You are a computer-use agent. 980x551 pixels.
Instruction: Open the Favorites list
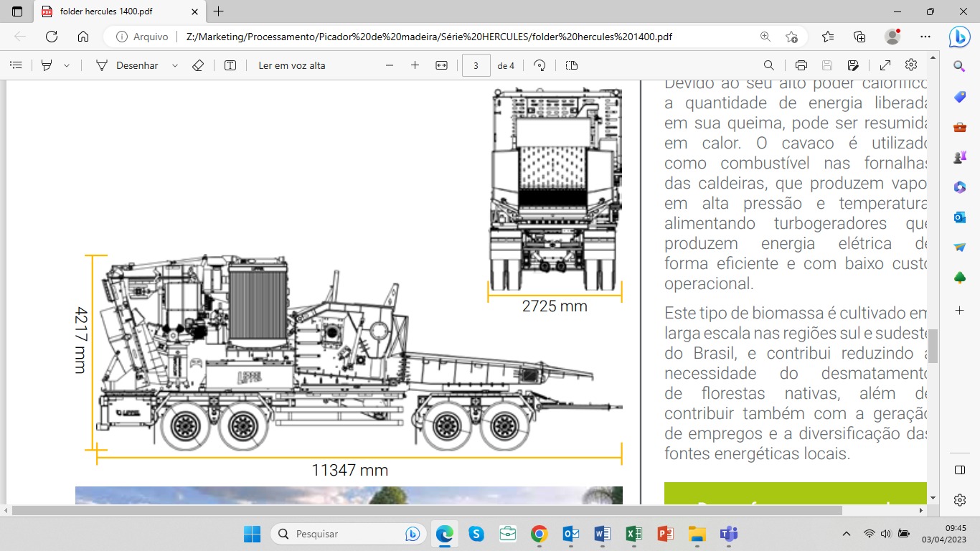pyautogui.click(x=829, y=37)
